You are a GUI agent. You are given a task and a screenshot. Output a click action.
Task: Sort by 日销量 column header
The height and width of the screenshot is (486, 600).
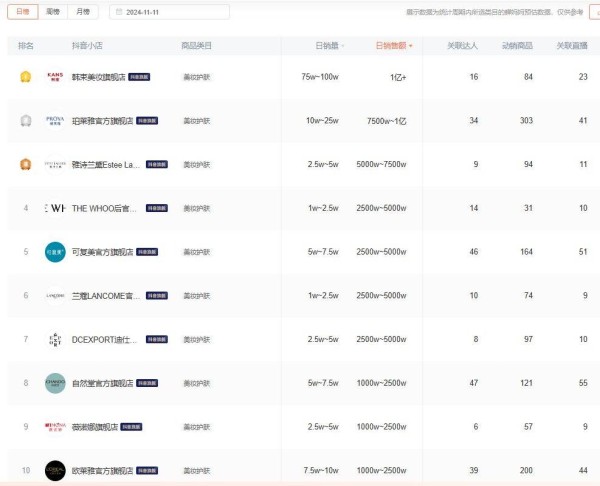tap(329, 46)
